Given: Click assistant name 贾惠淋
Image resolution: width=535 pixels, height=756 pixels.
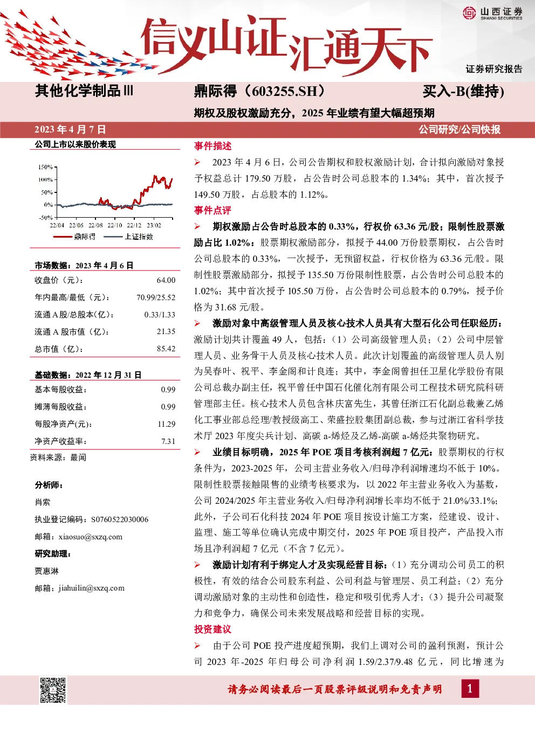Looking at the screenshot, I should tap(47, 571).
